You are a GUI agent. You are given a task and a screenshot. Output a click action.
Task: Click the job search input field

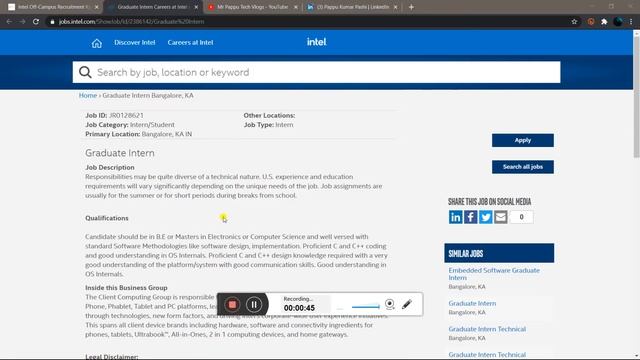(x=316, y=72)
